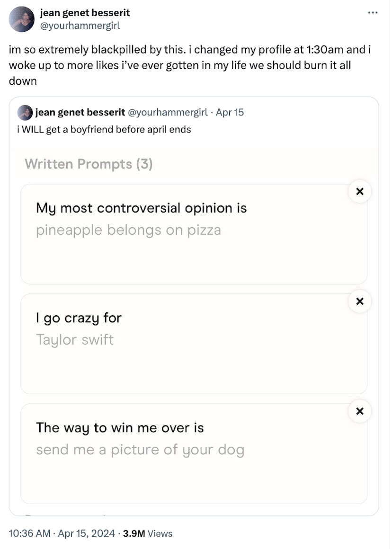The height and width of the screenshot is (549, 392).
Task: Click the Apr 15 date on the quoted tweet
Action: click(230, 113)
